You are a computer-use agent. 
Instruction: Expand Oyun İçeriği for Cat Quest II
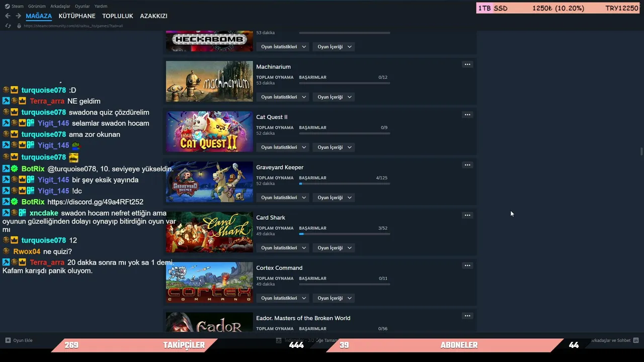(334, 147)
